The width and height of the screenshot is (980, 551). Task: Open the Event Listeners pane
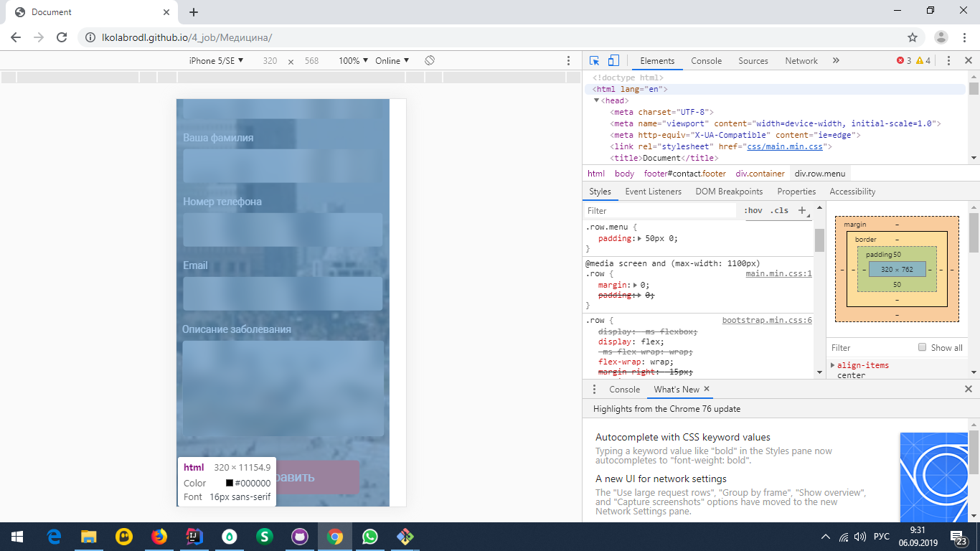pos(654,192)
